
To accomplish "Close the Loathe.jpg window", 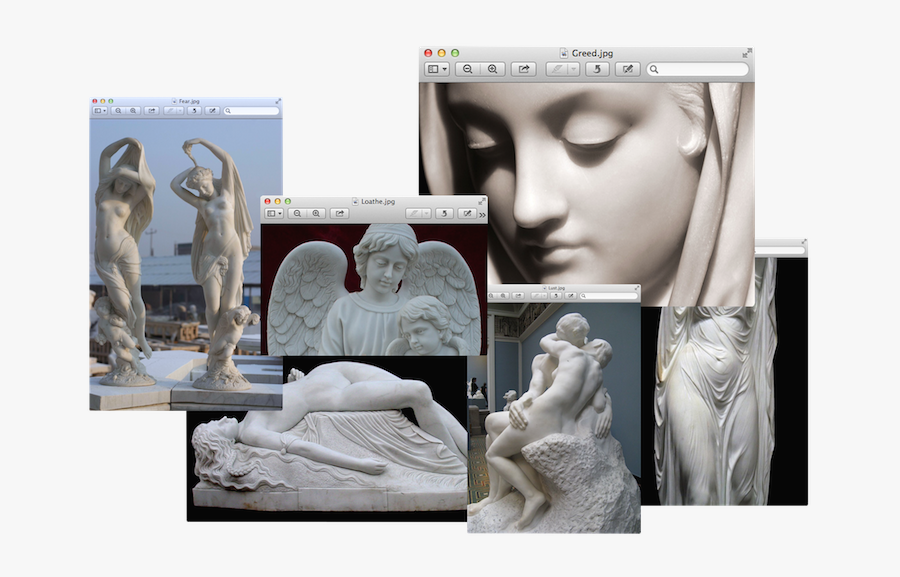I will coord(267,202).
